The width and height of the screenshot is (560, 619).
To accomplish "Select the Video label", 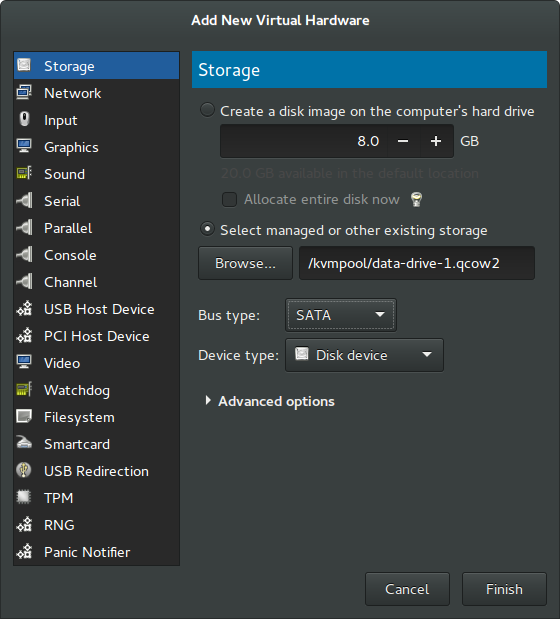I will pos(62,363).
